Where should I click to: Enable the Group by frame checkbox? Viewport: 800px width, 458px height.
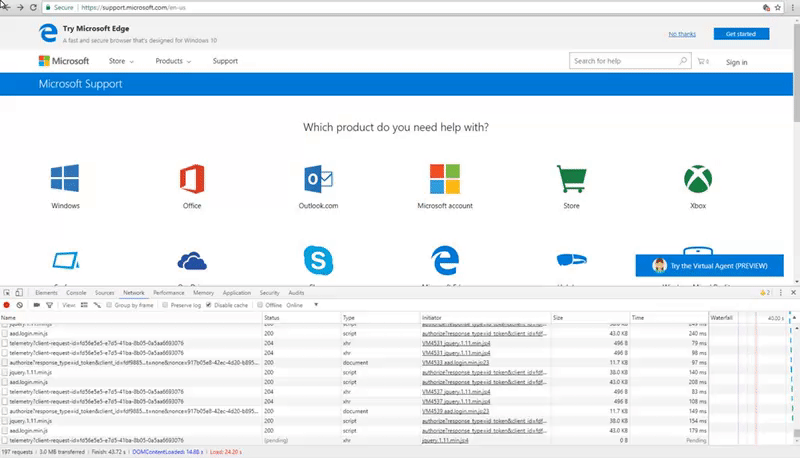coord(109,305)
